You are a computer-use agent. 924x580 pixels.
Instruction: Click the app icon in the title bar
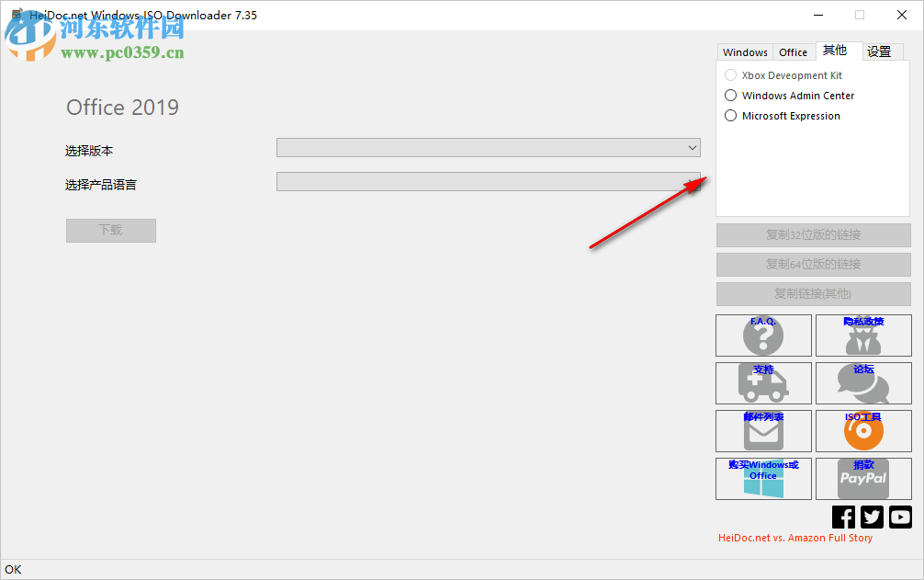(17, 15)
